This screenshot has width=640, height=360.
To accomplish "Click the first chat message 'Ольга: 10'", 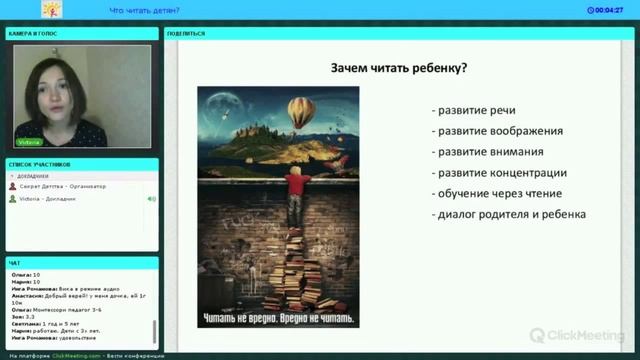I will [26, 275].
